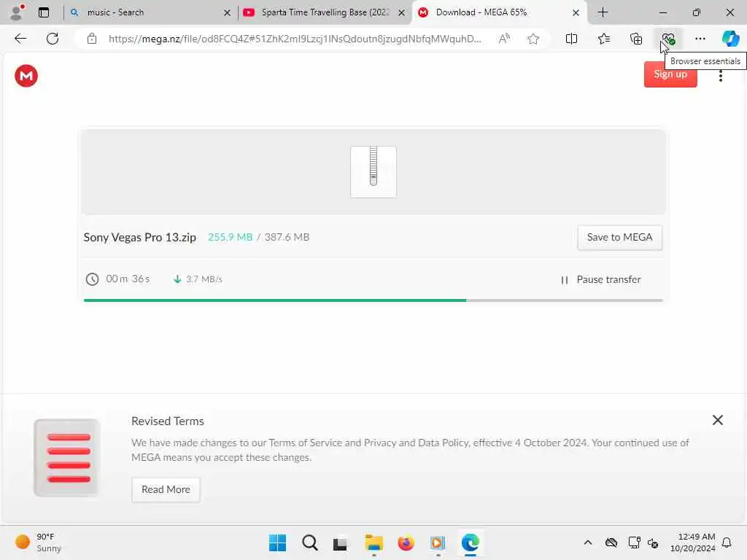Open the clock and date

coord(693,542)
